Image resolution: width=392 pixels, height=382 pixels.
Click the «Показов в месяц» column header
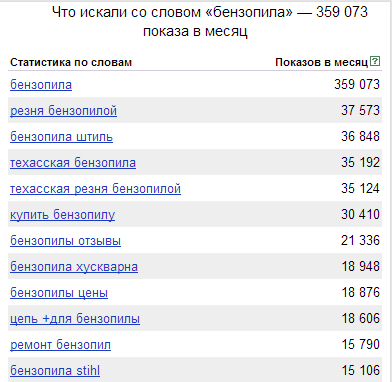coord(322,62)
